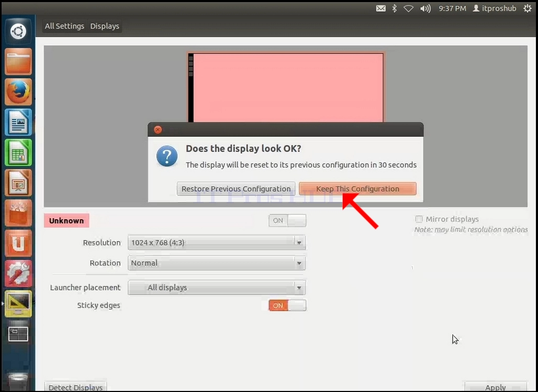Viewport: 538px width, 392px height.
Task: Select the pink monitor preview
Action: pyautogui.click(x=286, y=87)
